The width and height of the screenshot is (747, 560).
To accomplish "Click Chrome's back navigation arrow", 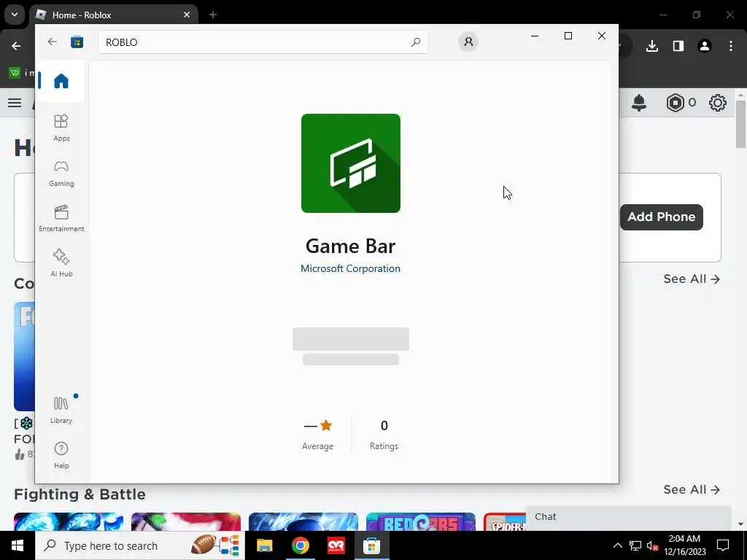I will coord(16,46).
